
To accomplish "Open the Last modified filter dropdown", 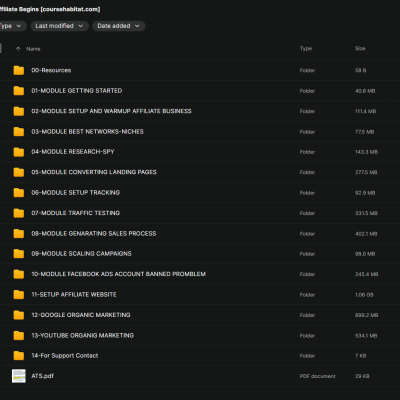I will [59, 26].
